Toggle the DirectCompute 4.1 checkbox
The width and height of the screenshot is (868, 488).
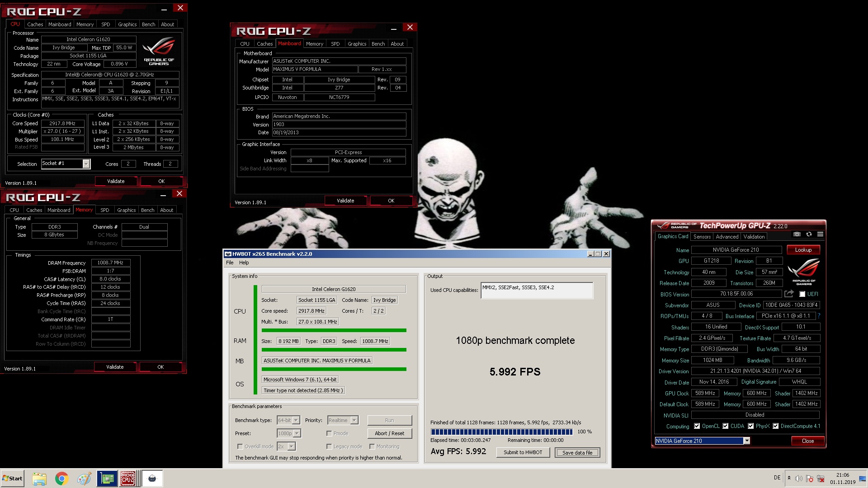[x=776, y=426]
